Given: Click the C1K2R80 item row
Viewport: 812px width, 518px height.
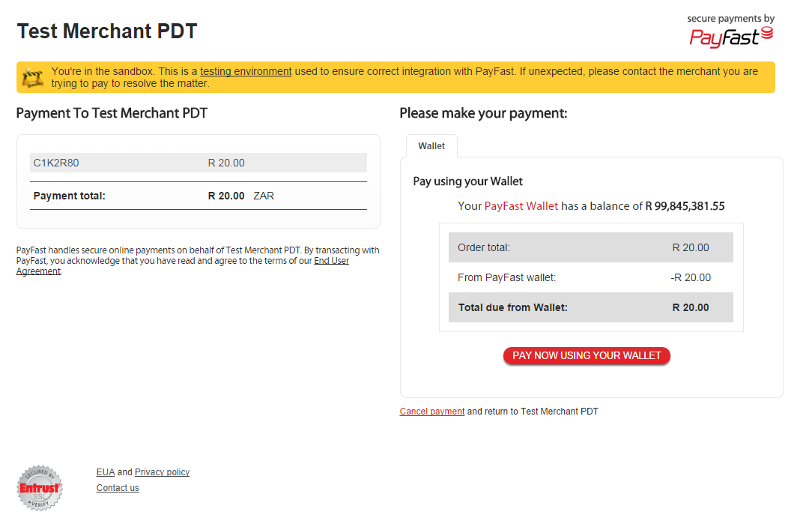Looking at the screenshot, I should (x=199, y=163).
